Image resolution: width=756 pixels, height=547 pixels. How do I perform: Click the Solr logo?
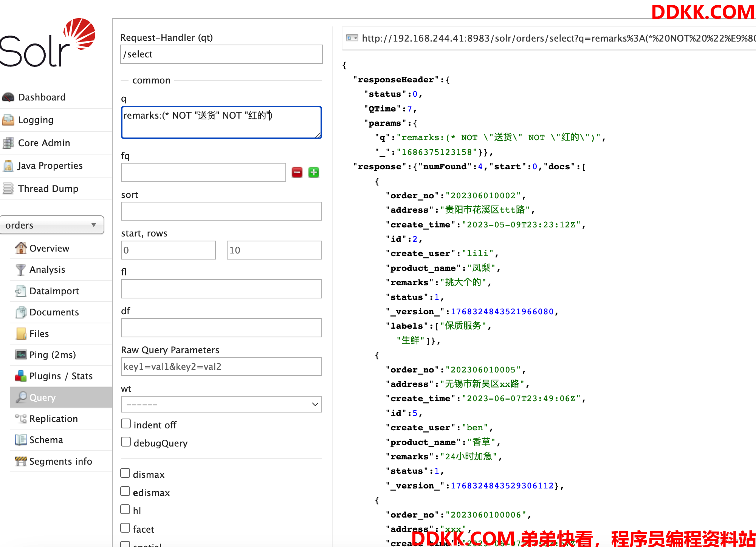point(47,43)
